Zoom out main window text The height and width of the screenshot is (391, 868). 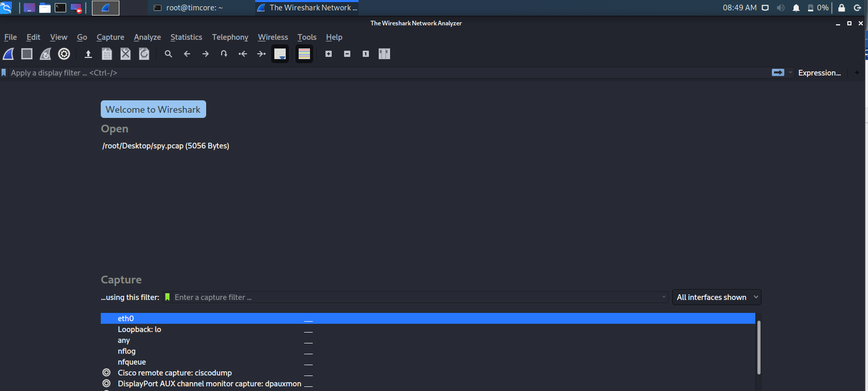[x=347, y=54]
